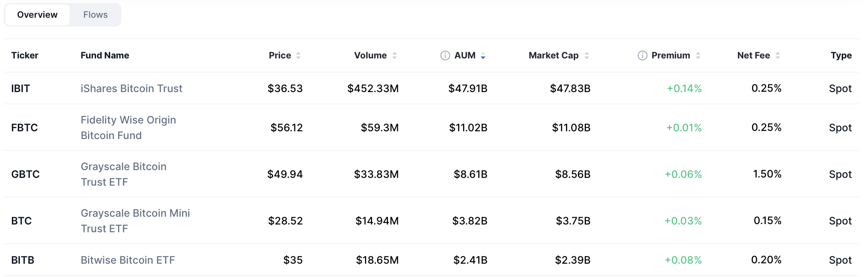The height and width of the screenshot is (277, 868).
Task: Select the IBIT ticker cell
Action: tap(20, 88)
